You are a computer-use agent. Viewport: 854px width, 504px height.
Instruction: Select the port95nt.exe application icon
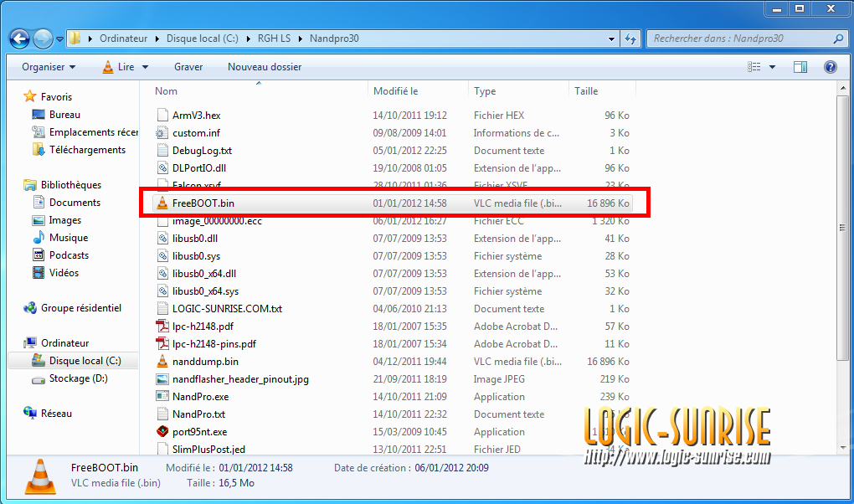[x=162, y=431]
